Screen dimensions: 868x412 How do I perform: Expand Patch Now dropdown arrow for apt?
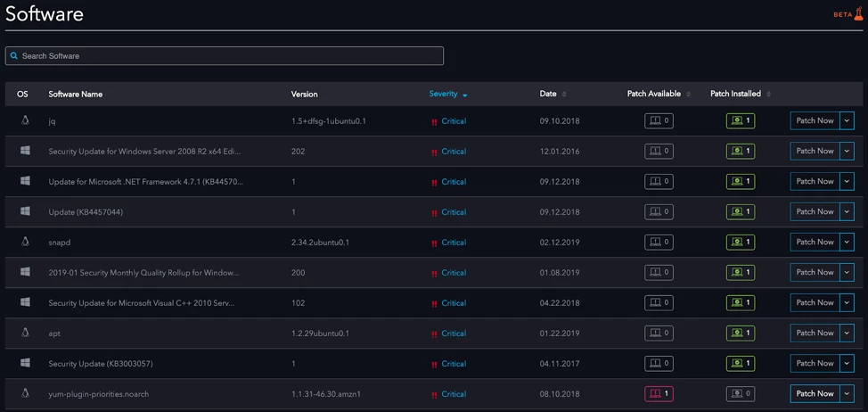tap(847, 333)
